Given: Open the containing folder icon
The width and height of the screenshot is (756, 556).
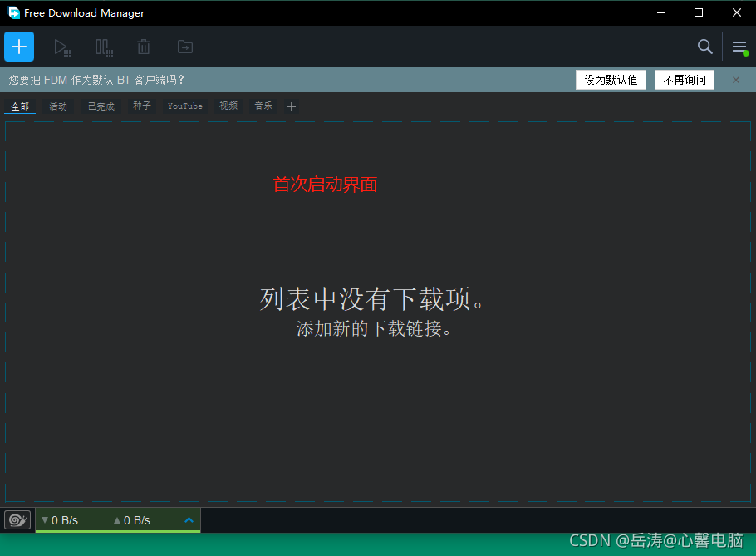Looking at the screenshot, I should pyautogui.click(x=184, y=47).
